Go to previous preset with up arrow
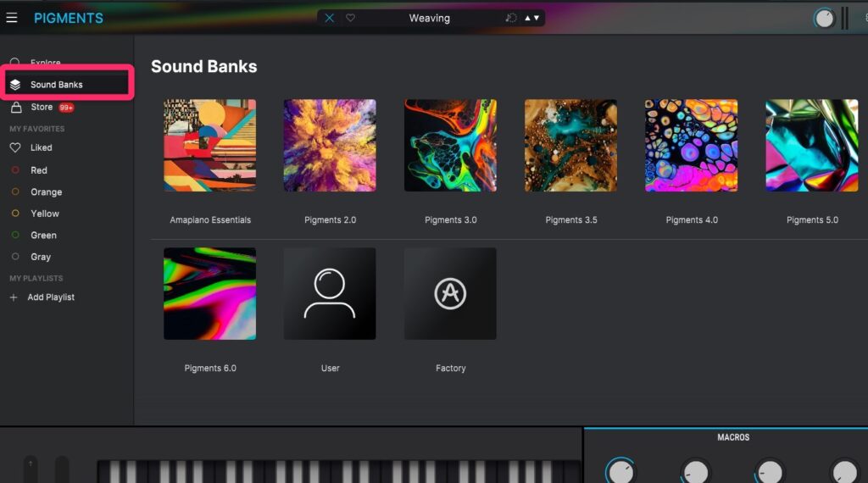 527,18
